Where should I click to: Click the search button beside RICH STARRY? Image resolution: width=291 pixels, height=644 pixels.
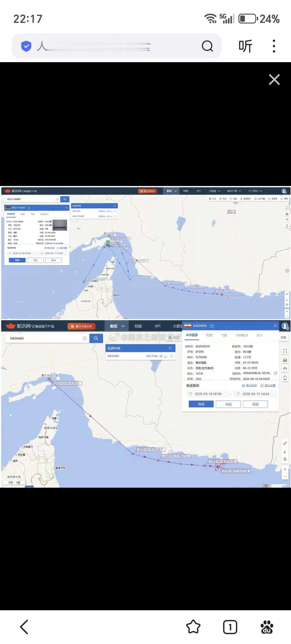(x=65, y=199)
